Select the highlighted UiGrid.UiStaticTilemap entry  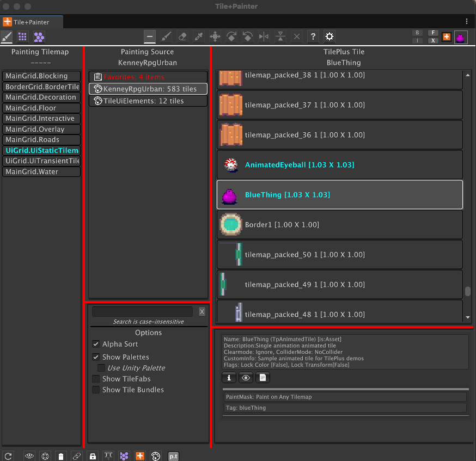(41, 150)
